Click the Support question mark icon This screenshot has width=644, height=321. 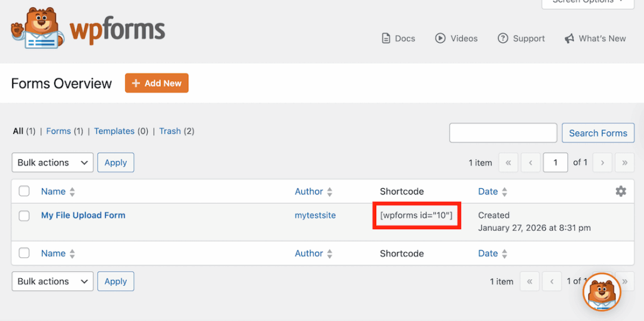coord(502,38)
